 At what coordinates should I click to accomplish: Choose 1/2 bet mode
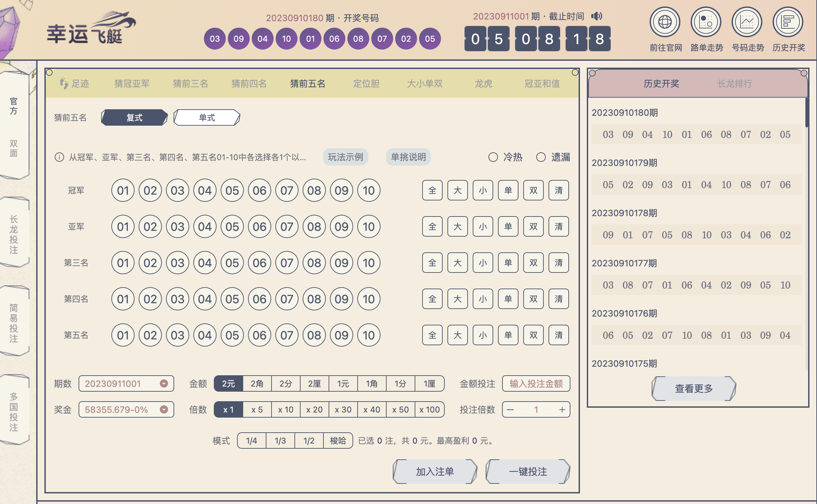click(x=309, y=440)
